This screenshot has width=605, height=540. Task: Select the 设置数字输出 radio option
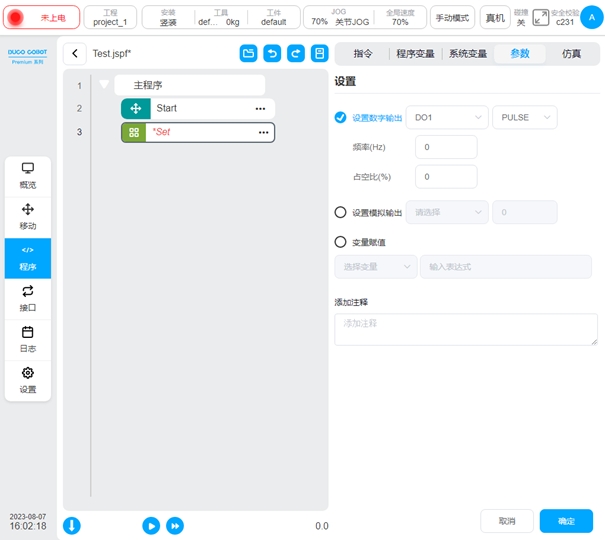[x=341, y=118]
